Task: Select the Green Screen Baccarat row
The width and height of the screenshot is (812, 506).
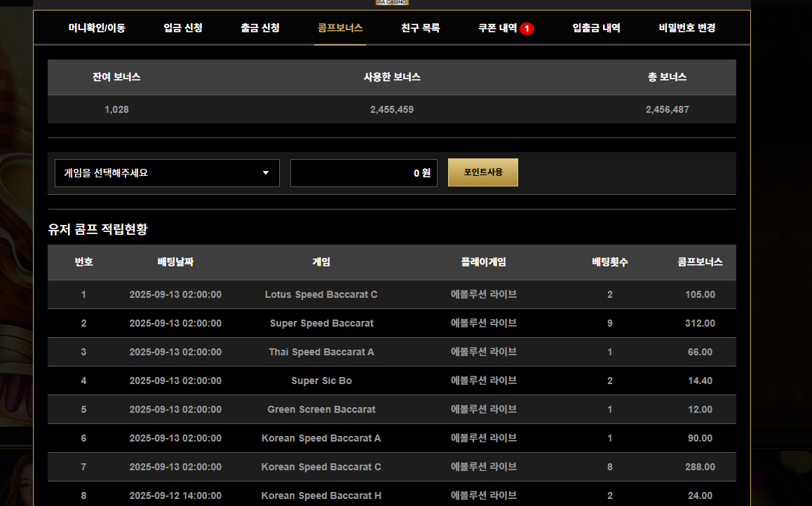Action: coord(391,409)
